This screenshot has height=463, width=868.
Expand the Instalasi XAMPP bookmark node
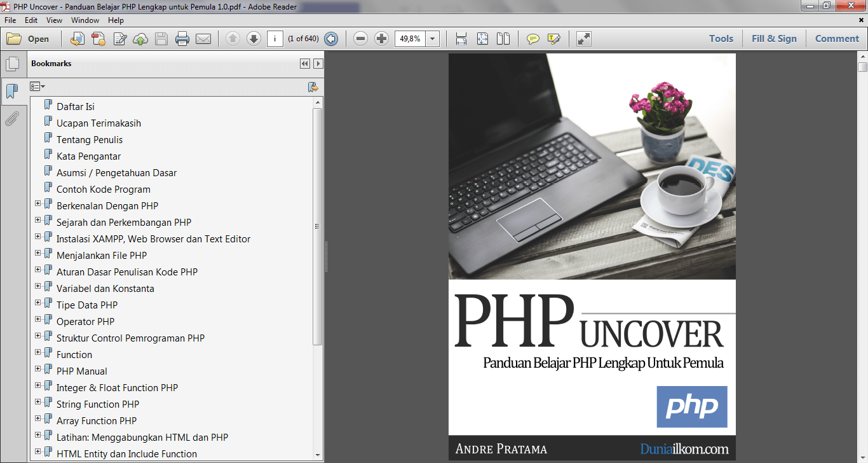[x=38, y=237]
